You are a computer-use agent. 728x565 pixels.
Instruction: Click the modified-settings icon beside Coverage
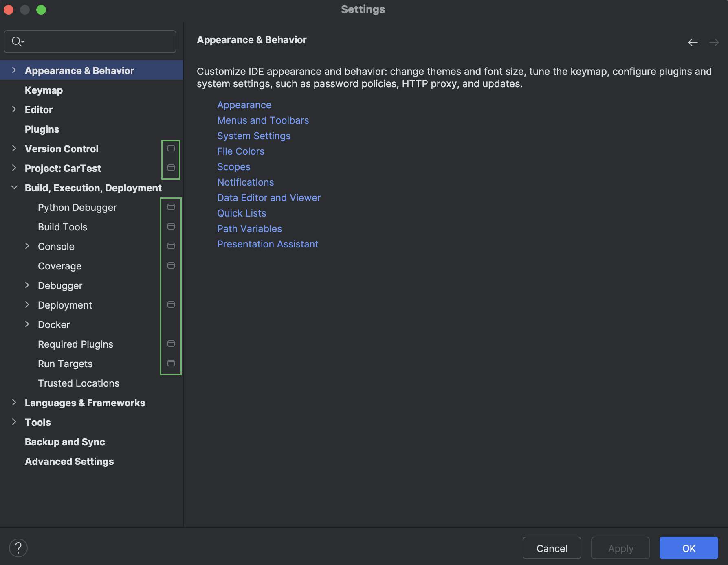171,265
